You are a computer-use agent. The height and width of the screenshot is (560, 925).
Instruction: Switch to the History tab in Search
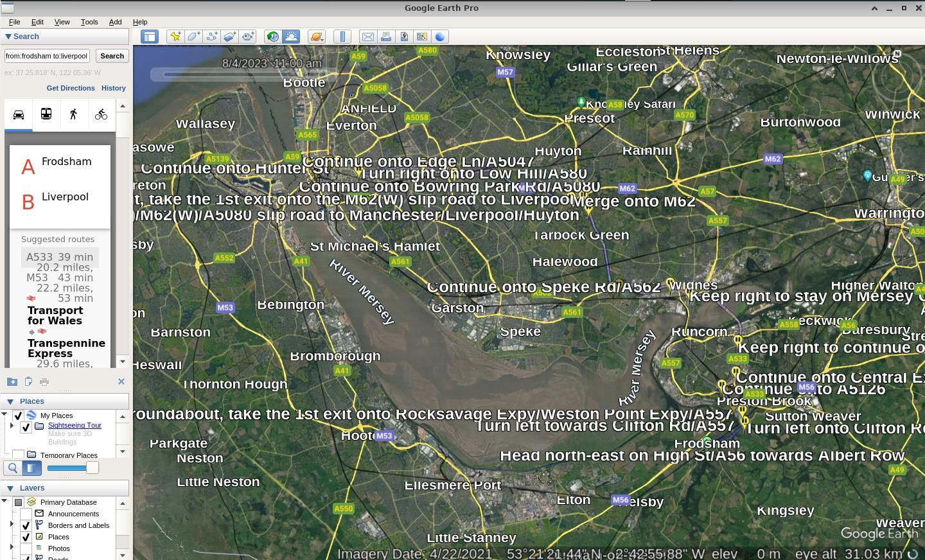click(114, 88)
